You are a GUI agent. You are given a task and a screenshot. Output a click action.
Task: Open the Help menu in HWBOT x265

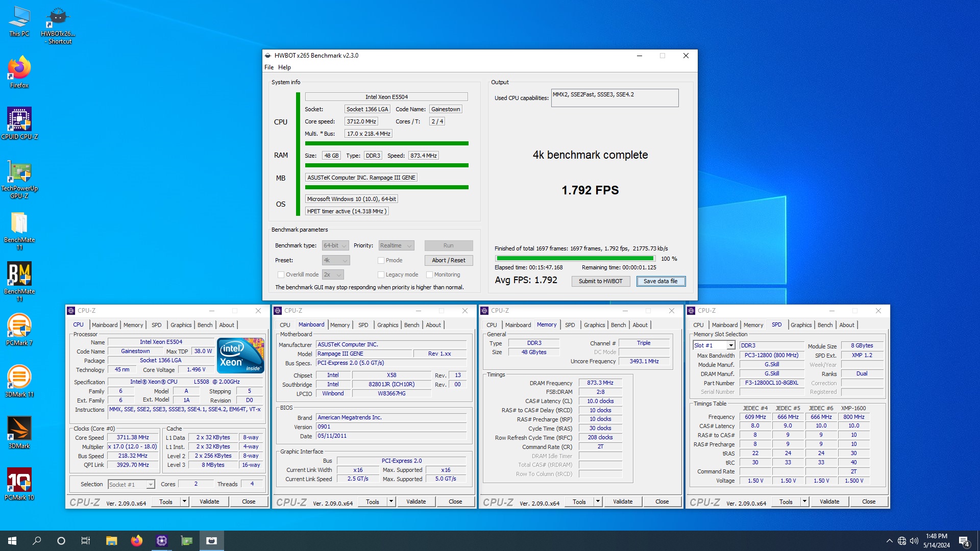pos(284,67)
